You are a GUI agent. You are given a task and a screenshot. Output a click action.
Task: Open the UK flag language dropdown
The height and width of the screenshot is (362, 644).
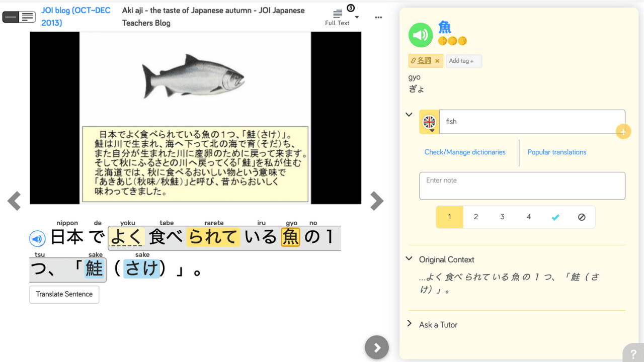pos(429,122)
